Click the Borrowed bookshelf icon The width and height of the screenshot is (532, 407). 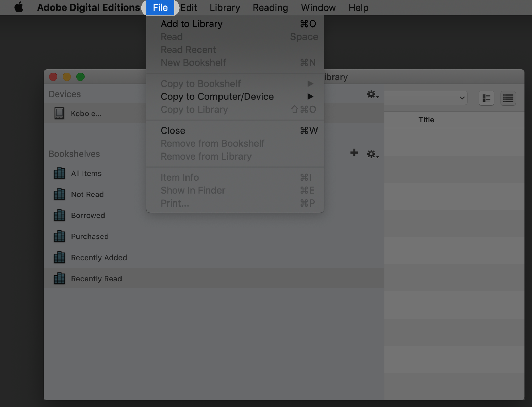59,215
